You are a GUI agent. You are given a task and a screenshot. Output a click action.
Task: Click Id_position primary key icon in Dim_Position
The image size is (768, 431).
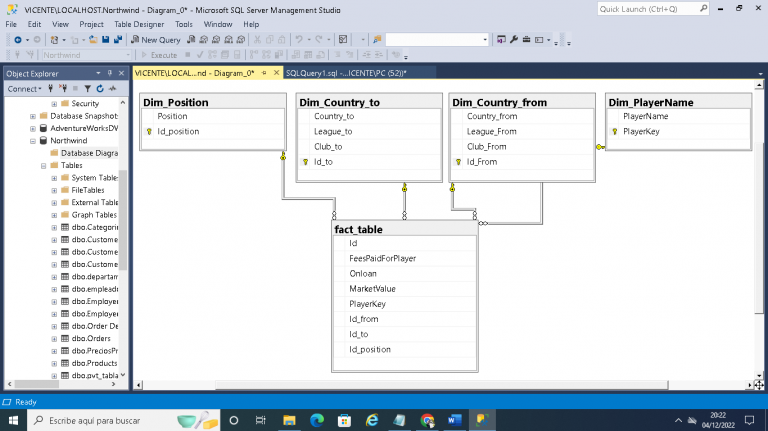click(149, 131)
